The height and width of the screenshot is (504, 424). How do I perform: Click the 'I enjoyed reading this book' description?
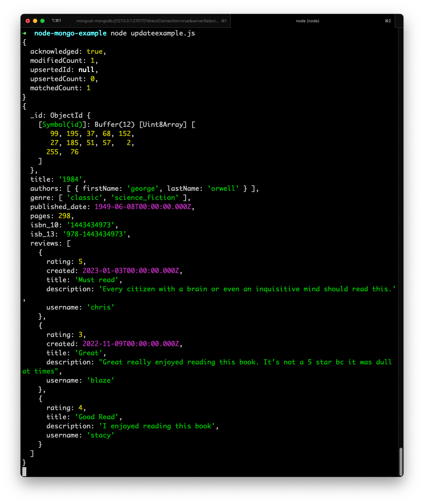click(x=157, y=426)
